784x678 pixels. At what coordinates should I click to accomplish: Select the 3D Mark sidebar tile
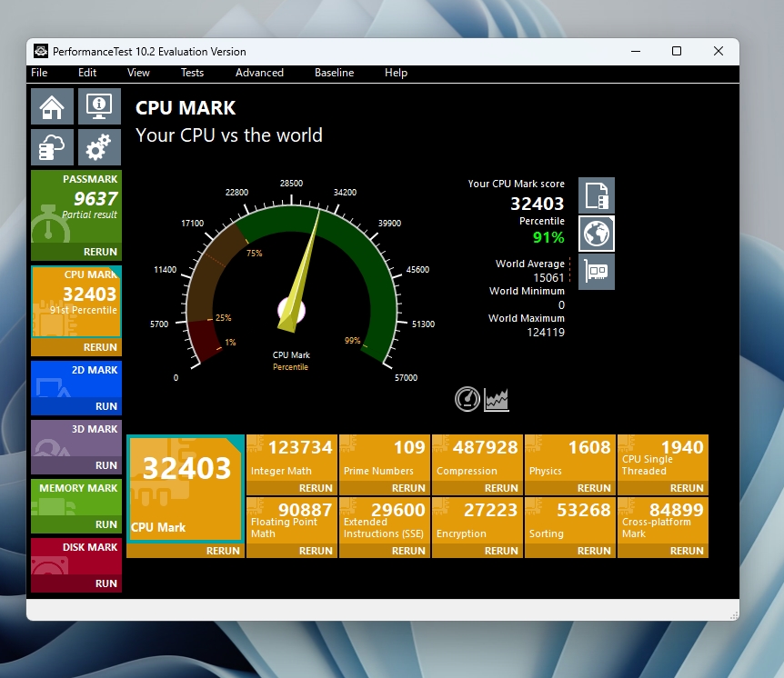(x=76, y=438)
